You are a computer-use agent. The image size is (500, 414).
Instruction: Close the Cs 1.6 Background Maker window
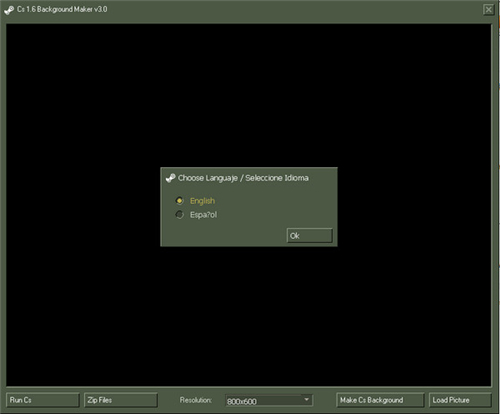(488, 9)
